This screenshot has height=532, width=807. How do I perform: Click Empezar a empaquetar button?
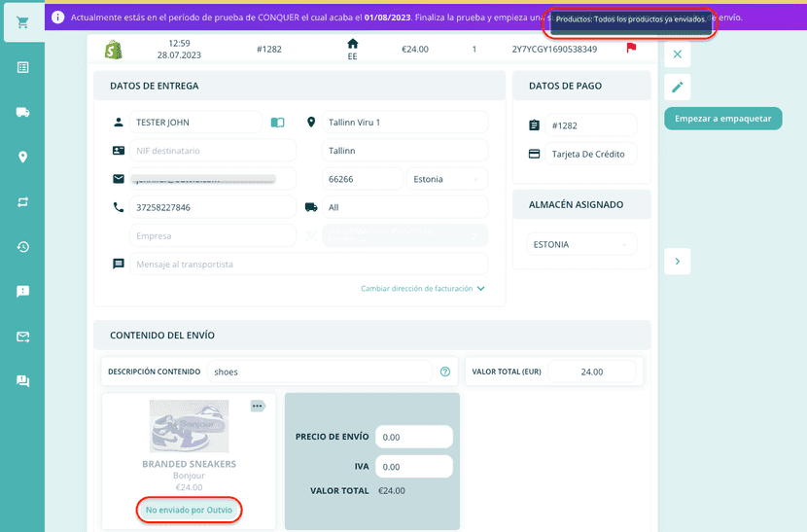[722, 119]
